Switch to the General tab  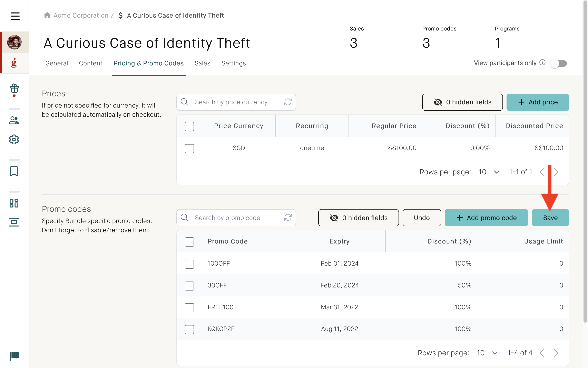57,63
